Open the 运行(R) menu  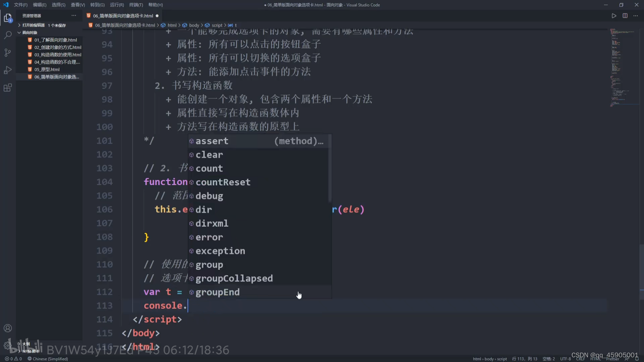(x=117, y=5)
